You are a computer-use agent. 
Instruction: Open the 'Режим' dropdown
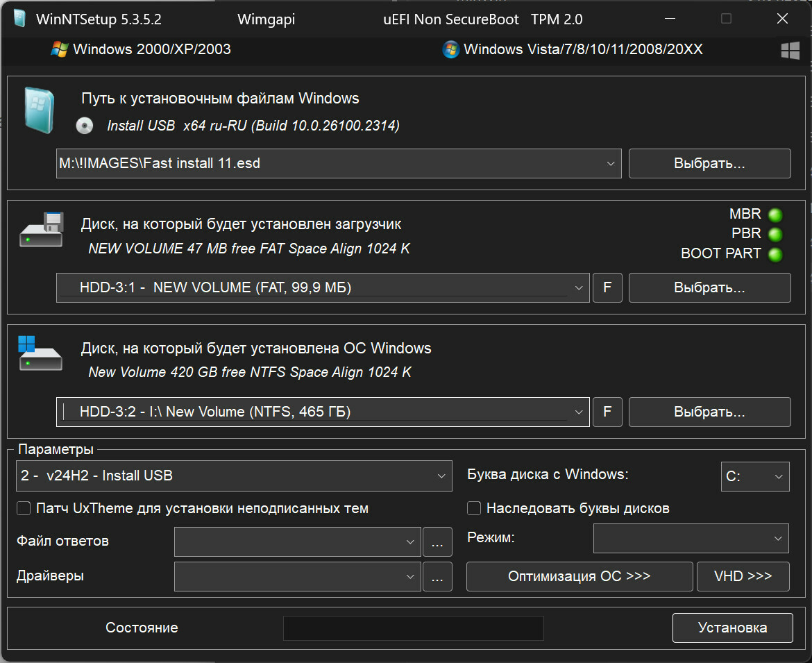691,538
